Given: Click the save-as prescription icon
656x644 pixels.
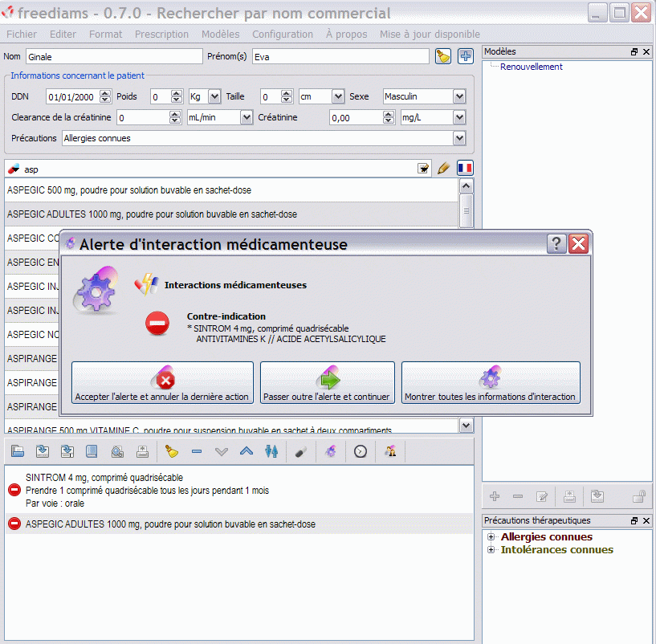Looking at the screenshot, I should point(67,451).
